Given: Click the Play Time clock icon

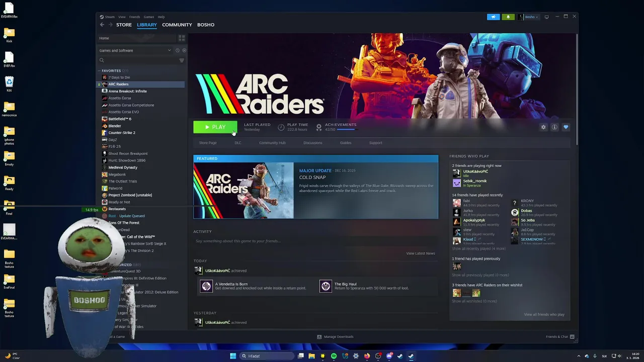Looking at the screenshot, I should (x=281, y=127).
